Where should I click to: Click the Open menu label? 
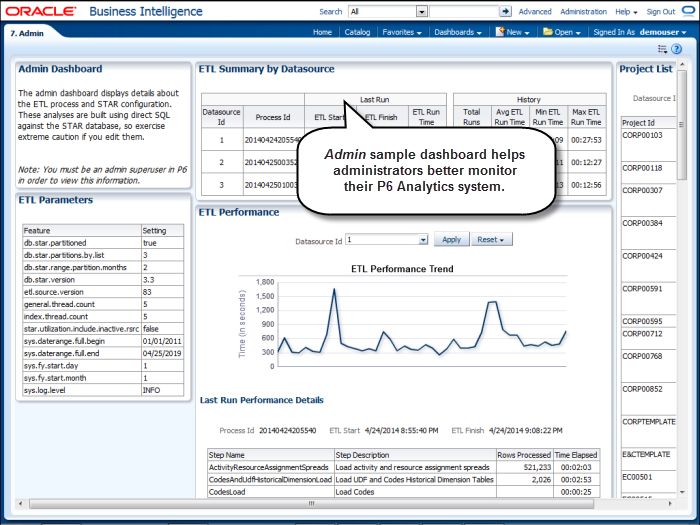click(563, 32)
